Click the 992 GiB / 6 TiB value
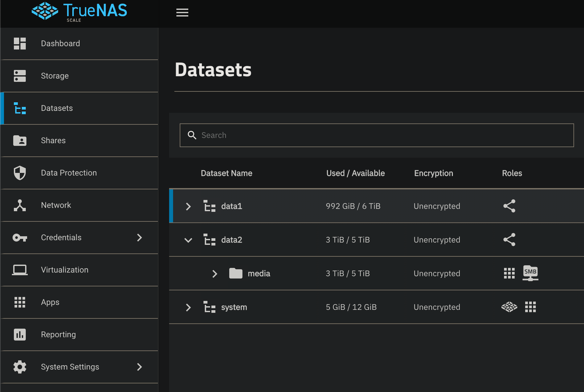The image size is (584, 392). coord(353,206)
